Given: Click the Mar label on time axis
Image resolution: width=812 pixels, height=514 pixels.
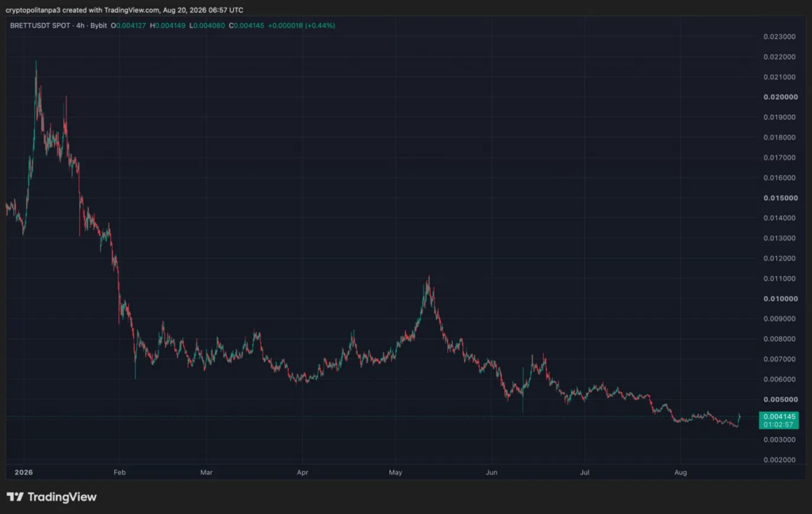Looking at the screenshot, I should click(206, 472).
